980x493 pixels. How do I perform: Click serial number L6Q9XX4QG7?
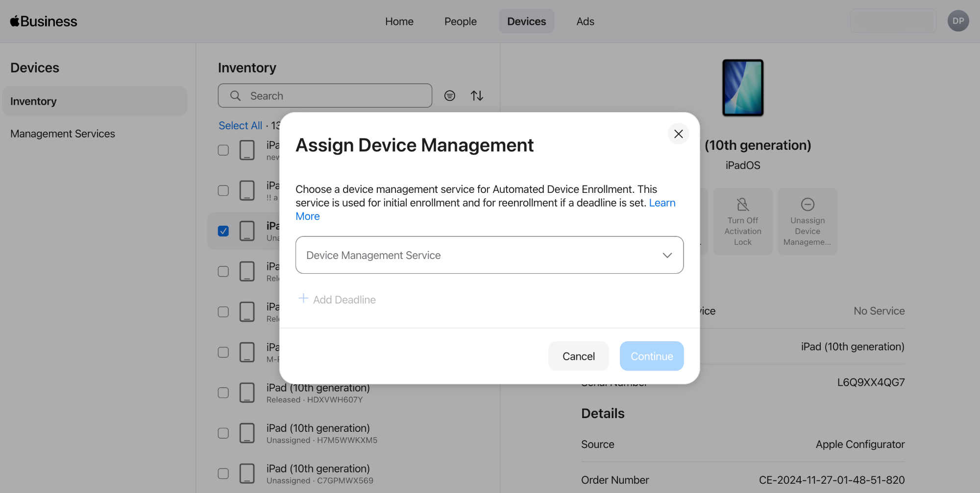(871, 382)
